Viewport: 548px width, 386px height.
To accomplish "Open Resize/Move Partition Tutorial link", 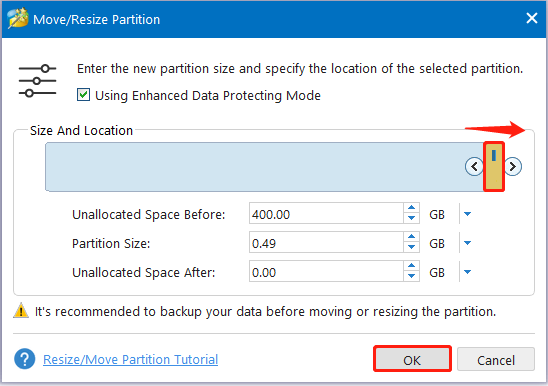I will tap(130, 359).
